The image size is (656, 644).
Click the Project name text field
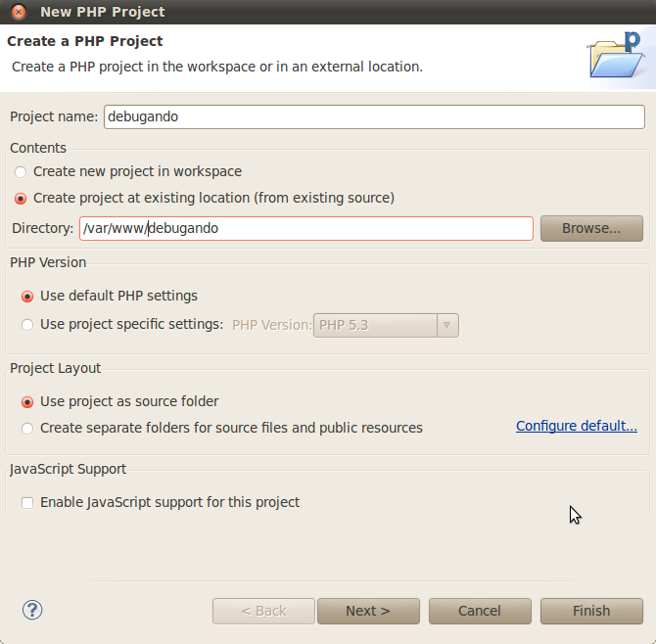pos(373,116)
